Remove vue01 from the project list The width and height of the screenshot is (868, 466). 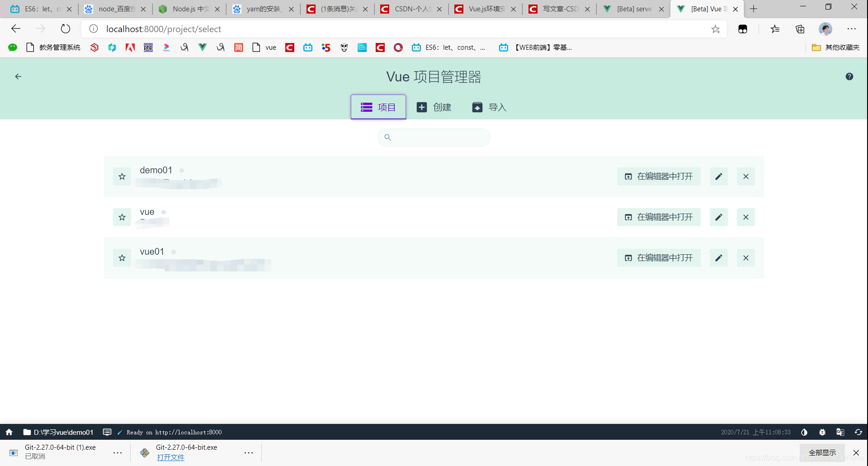pos(746,258)
